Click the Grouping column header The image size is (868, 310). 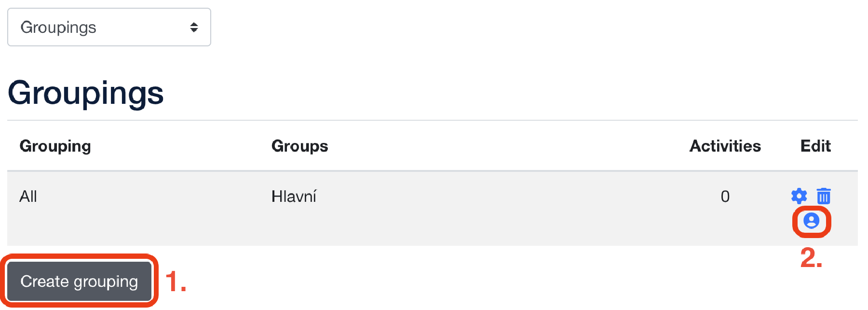(55, 146)
